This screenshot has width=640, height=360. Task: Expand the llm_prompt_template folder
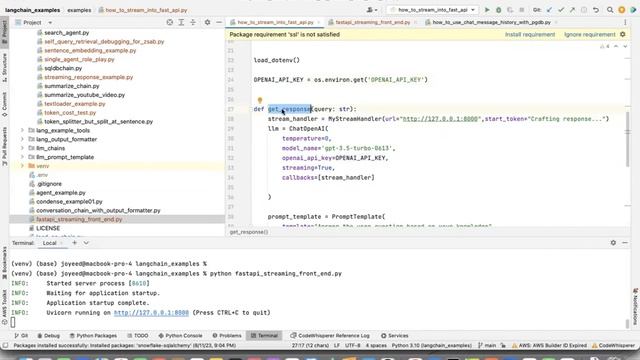pos(22,157)
